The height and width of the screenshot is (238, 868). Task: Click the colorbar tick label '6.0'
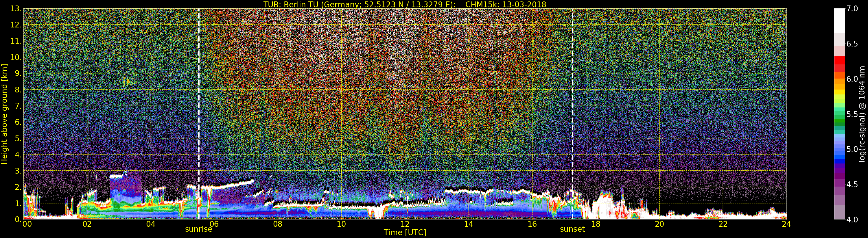point(852,79)
